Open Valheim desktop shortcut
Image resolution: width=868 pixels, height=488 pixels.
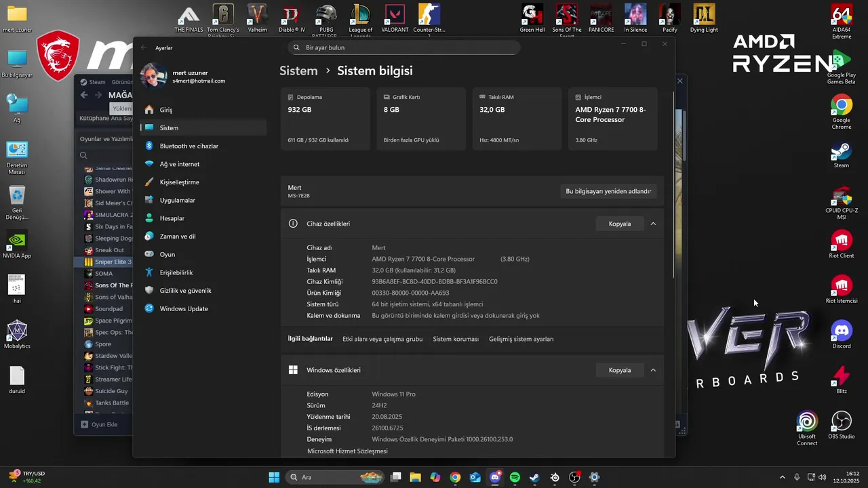(x=257, y=18)
